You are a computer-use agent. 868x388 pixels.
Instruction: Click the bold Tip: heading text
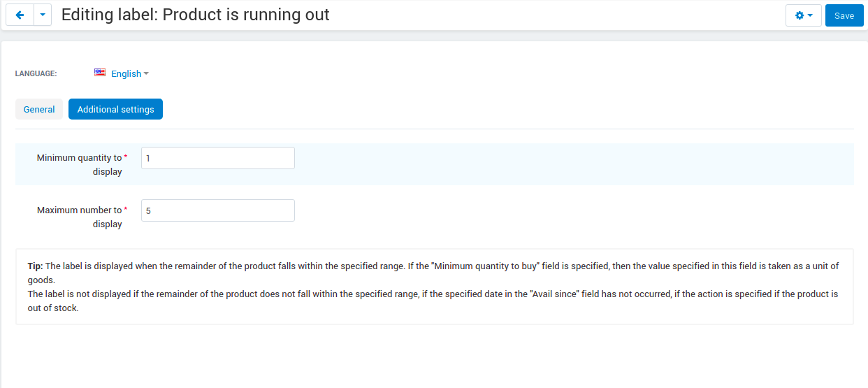click(x=35, y=266)
